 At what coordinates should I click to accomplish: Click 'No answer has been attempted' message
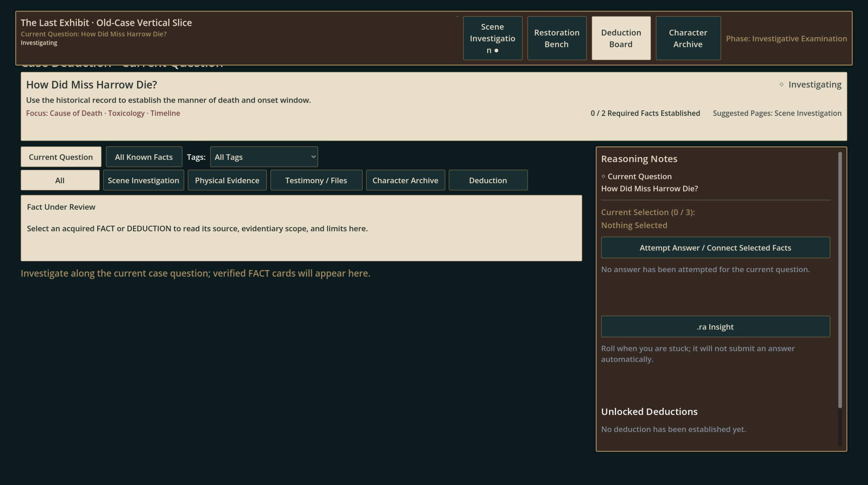(705, 269)
